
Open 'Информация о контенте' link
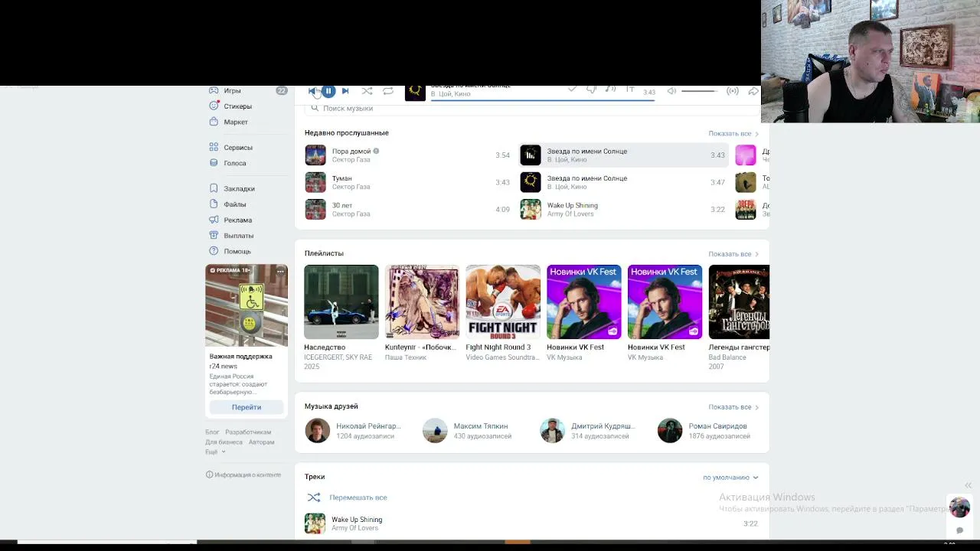[x=243, y=475]
